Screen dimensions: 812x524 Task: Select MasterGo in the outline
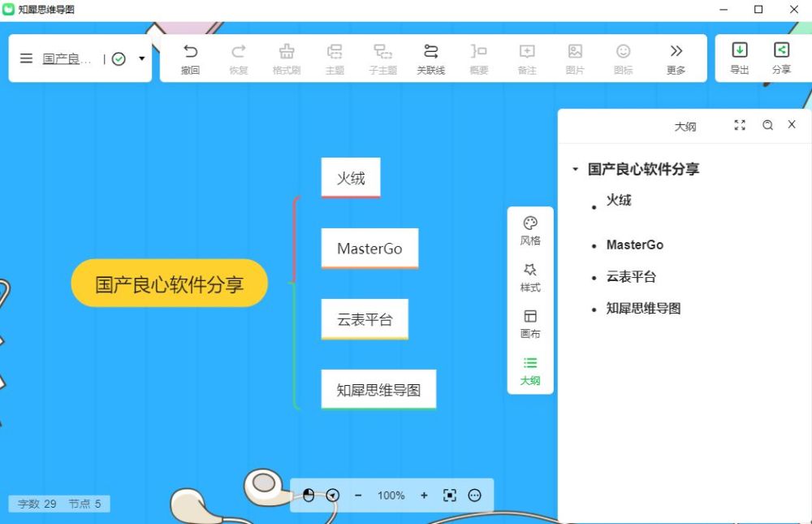point(635,245)
